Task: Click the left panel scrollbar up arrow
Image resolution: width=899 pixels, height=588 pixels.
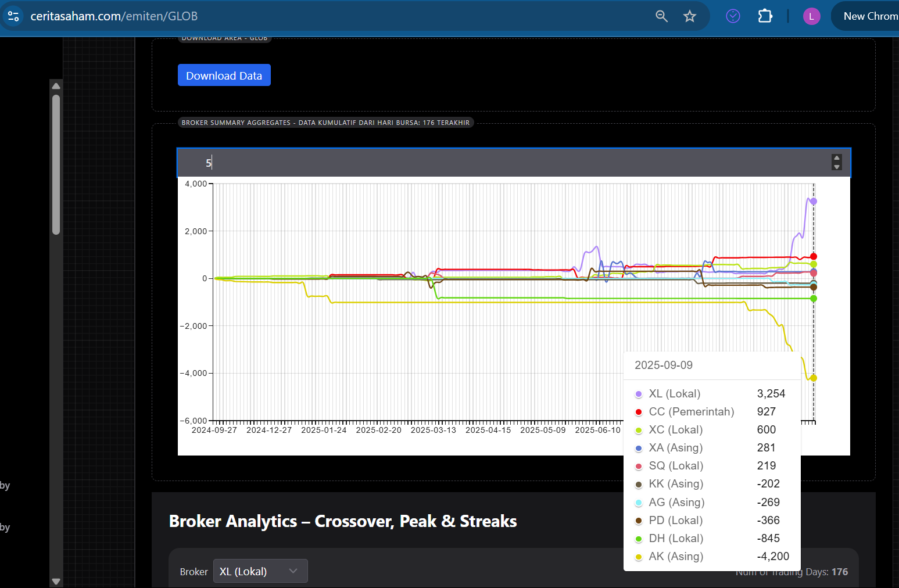Action: point(56,86)
